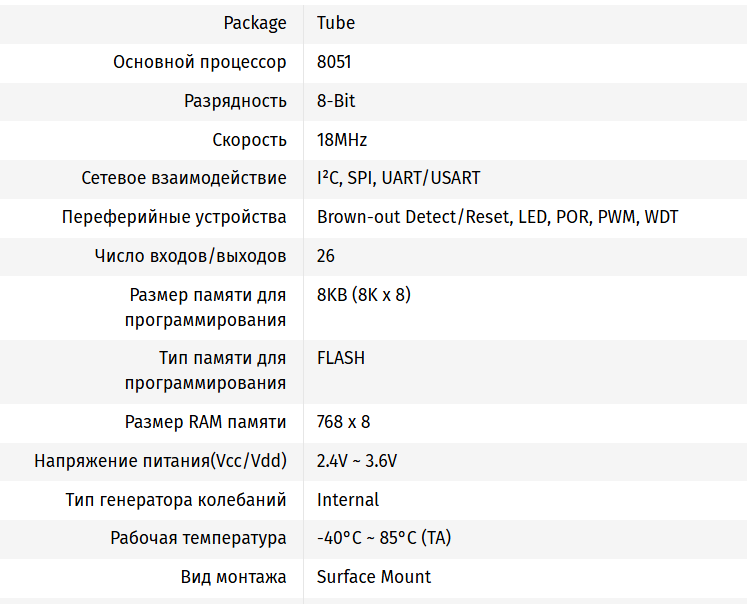Click the "Число входов/выходов" label

click(x=190, y=256)
